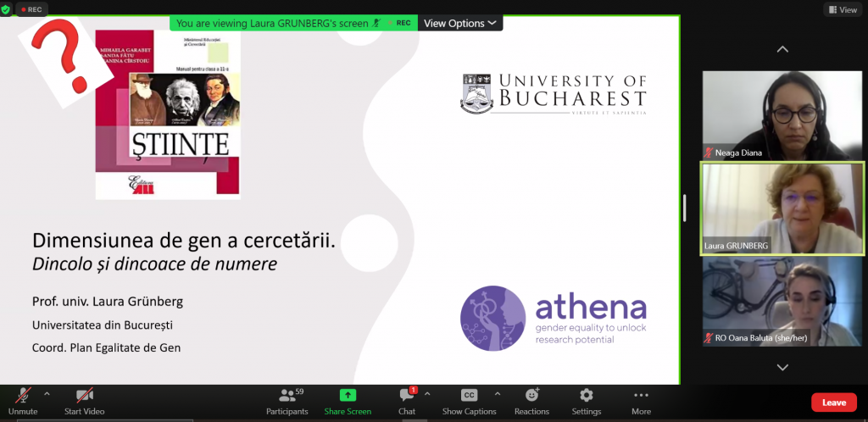Open Zoom Settings gear
The image size is (868, 422).
coord(586,396)
